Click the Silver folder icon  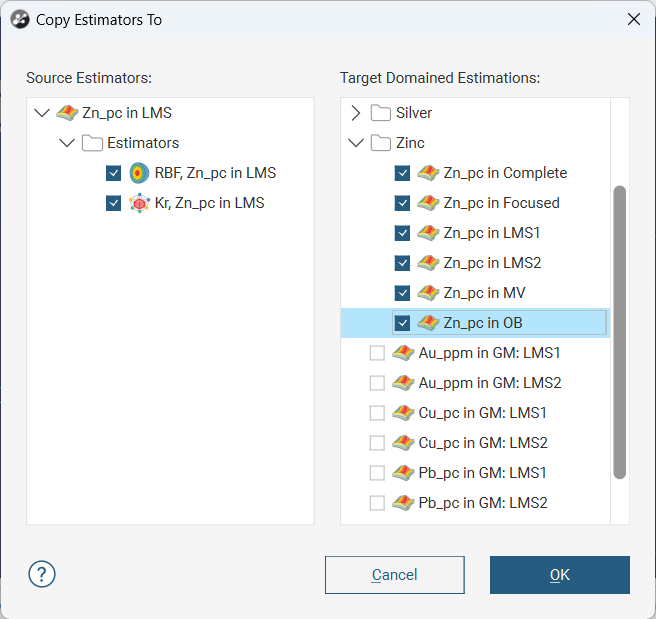tap(381, 113)
